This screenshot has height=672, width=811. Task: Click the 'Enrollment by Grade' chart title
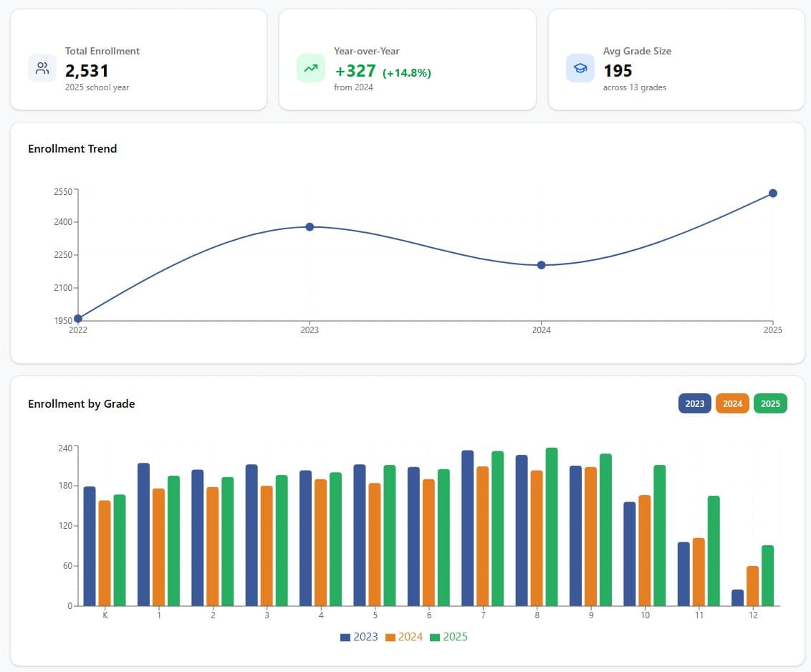tap(81, 404)
